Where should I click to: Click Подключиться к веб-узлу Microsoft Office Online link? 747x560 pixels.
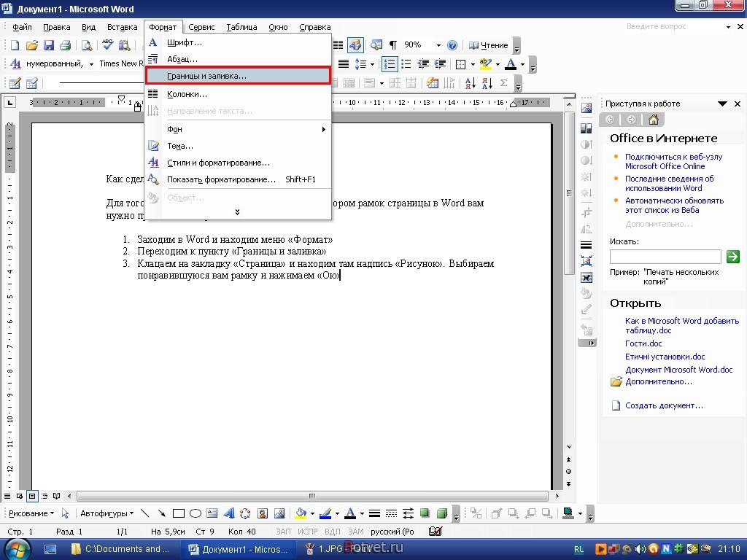(x=673, y=161)
